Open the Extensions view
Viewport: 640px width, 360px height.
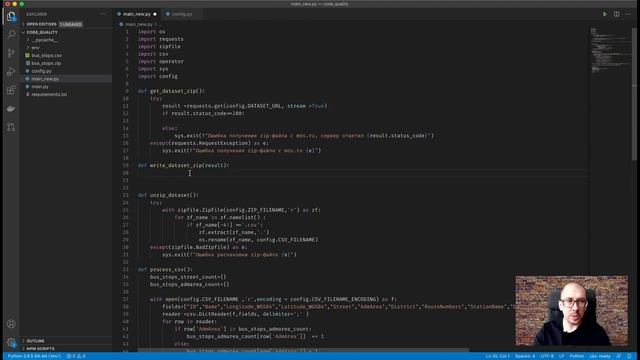11,90
